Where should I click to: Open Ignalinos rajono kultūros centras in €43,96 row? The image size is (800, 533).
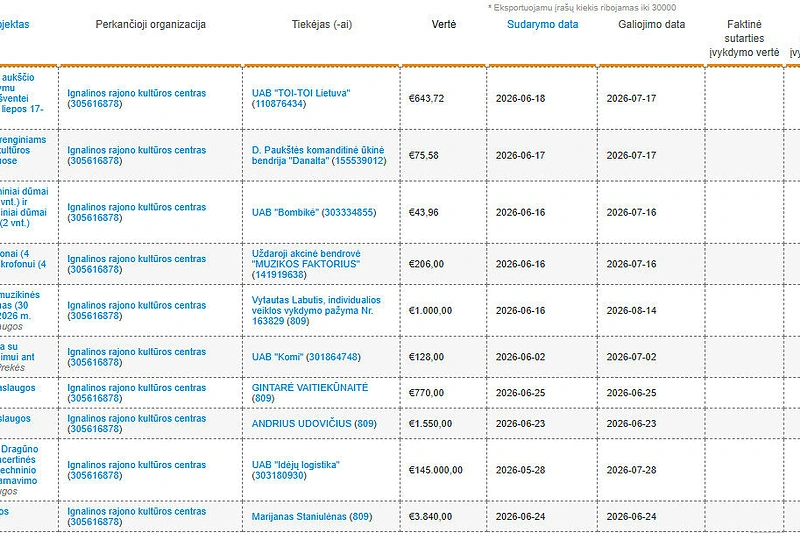137,212
